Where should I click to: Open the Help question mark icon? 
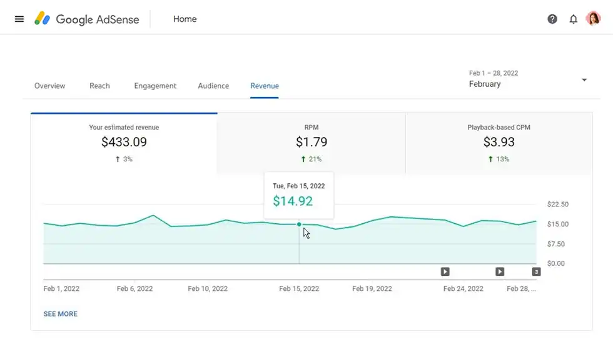(x=552, y=19)
